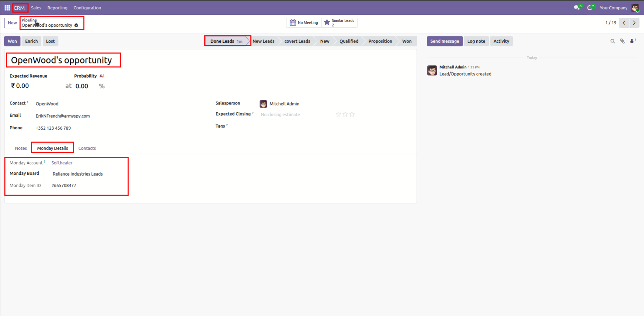The height and width of the screenshot is (316, 644).
Task: Select the Qualified stage
Action: 349,41
